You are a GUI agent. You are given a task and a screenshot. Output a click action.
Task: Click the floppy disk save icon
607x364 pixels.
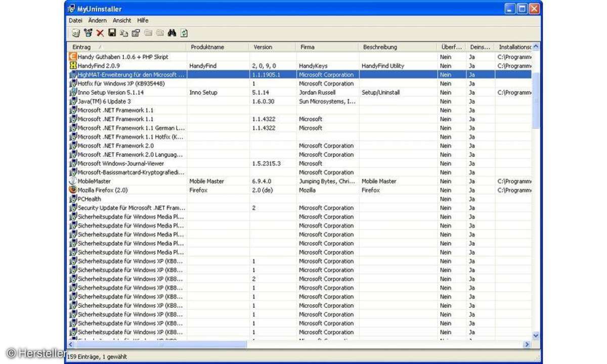[112, 33]
